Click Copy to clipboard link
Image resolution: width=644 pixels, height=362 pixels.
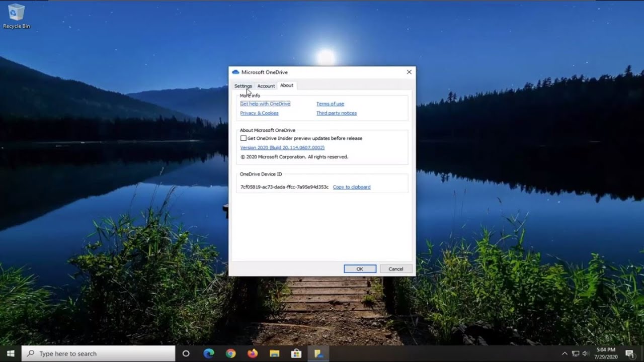[352, 187]
